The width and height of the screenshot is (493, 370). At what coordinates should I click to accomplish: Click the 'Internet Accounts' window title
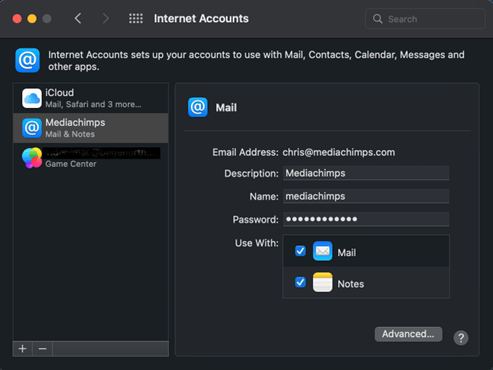pos(201,19)
